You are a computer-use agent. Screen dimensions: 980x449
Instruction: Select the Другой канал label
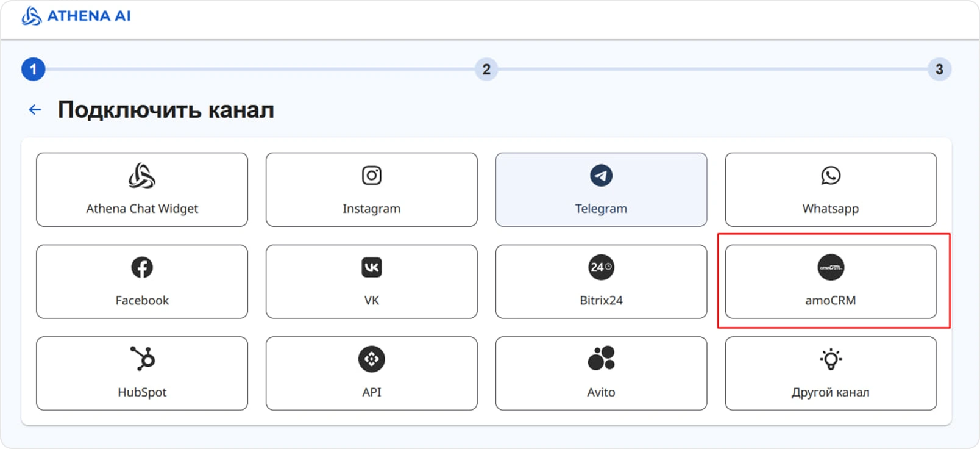click(830, 392)
